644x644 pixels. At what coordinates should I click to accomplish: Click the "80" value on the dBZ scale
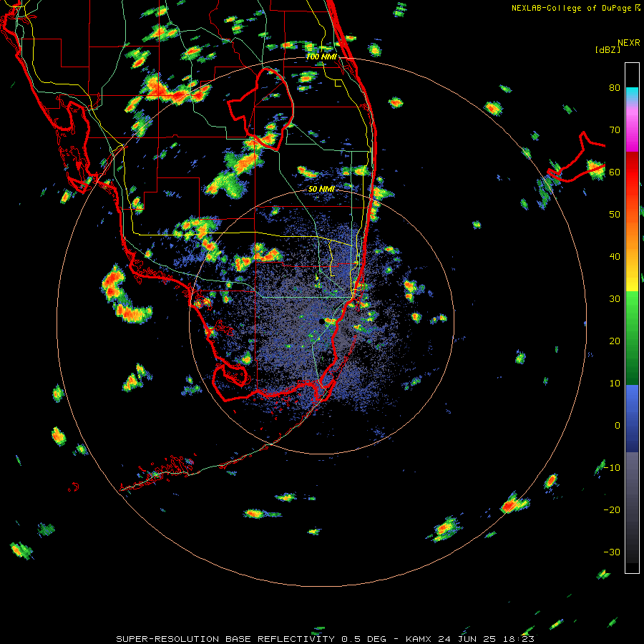(x=615, y=88)
